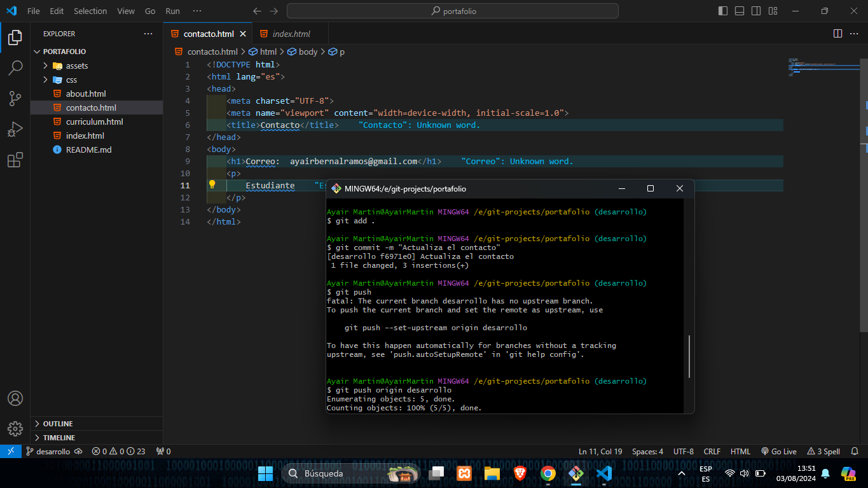Viewport: 868px width, 488px height.
Task: Click the lightbulb quick fix icon
Action: 212,185
